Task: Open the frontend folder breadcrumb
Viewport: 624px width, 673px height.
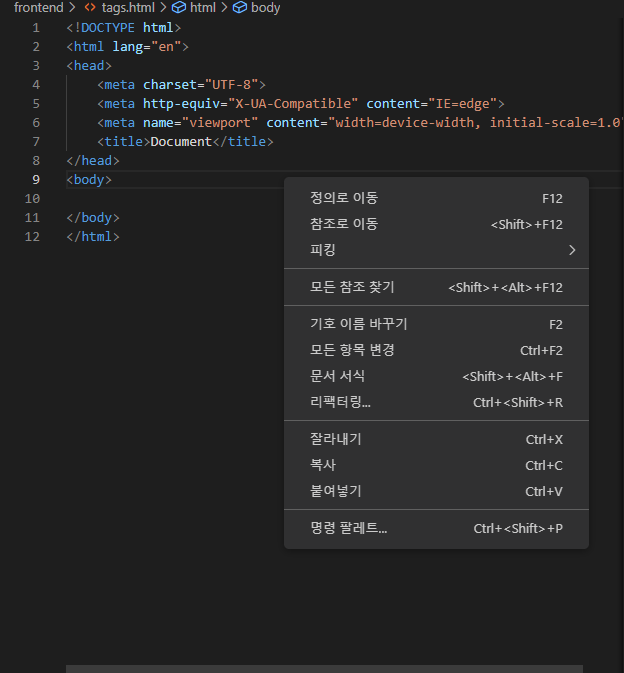Action: tap(39, 7)
